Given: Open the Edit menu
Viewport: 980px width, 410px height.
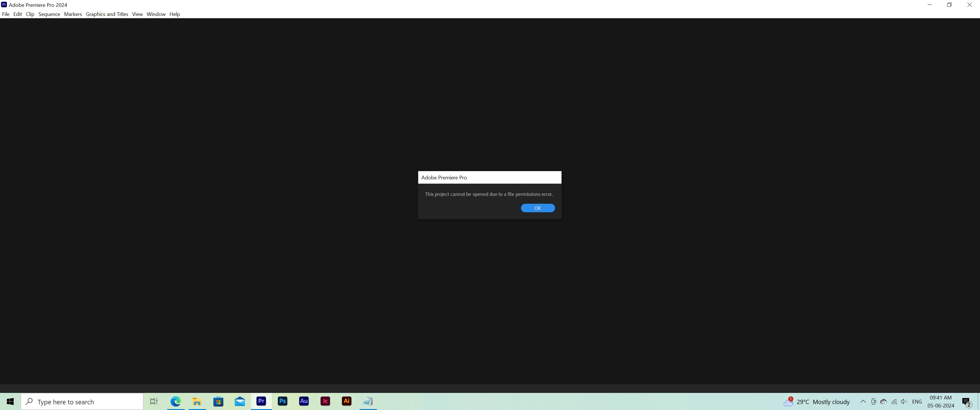Looking at the screenshot, I should [x=17, y=14].
